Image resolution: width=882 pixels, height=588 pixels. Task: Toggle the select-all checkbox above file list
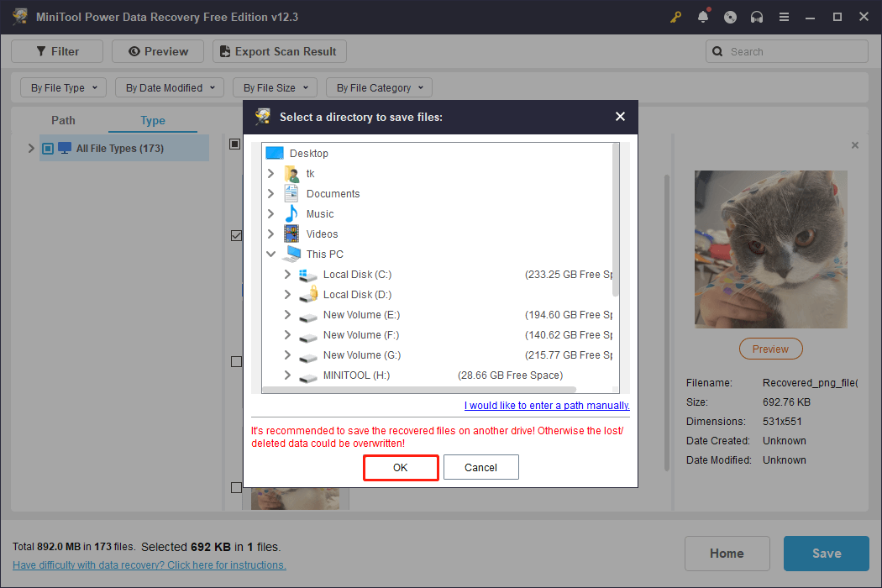point(235,144)
